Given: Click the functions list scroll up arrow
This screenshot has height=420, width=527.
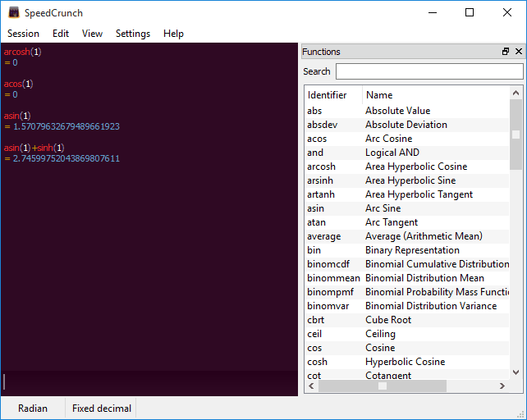Looking at the screenshot, I should tap(516, 93).
